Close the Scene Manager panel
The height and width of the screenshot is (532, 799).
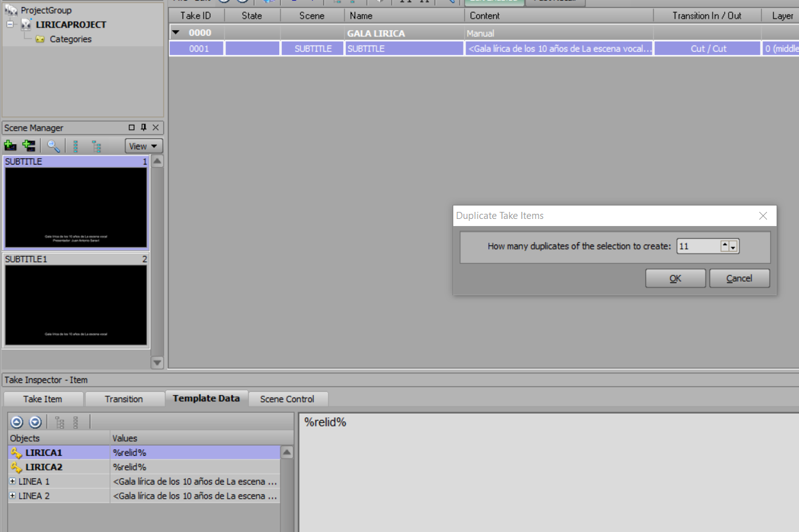pyautogui.click(x=156, y=127)
